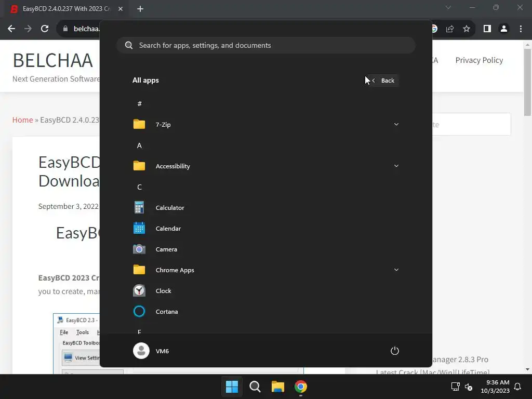Click the A letter section header
The height and width of the screenshot is (399, 532).
click(139, 145)
